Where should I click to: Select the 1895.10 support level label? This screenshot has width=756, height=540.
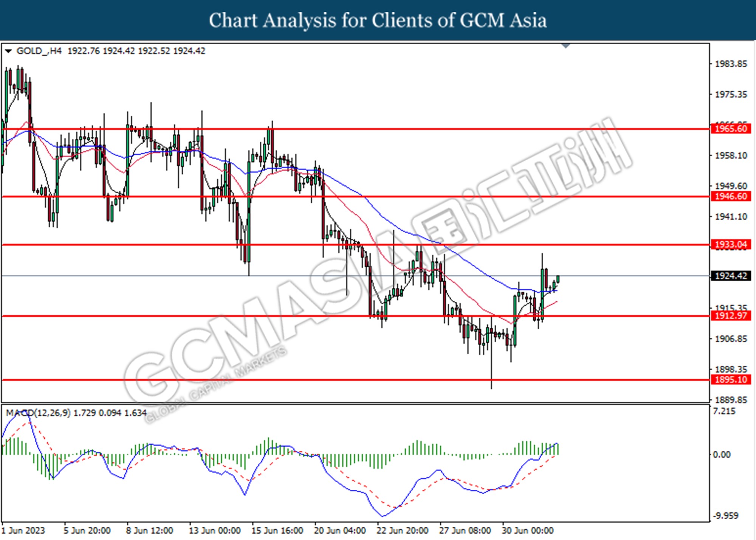(x=731, y=379)
